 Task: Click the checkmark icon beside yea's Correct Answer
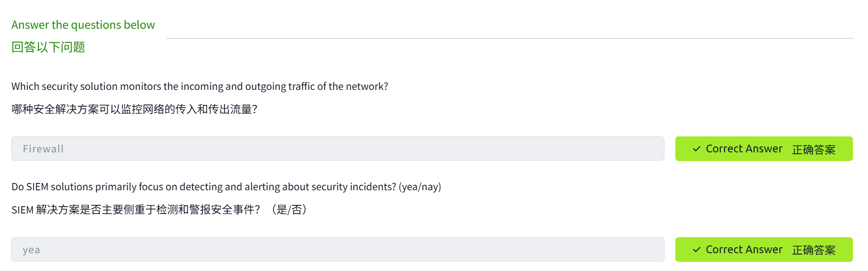[x=696, y=250]
